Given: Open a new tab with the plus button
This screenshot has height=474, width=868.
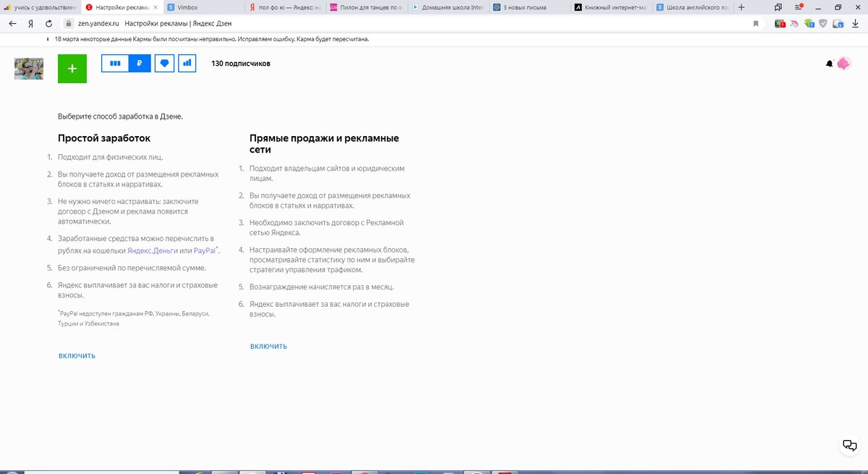Looking at the screenshot, I should 741,7.
